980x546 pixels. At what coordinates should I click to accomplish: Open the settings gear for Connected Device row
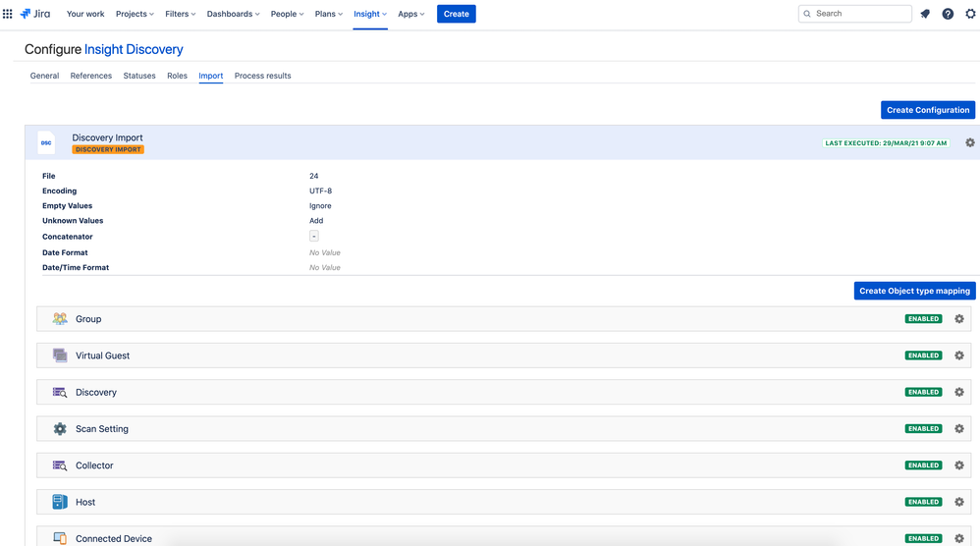click(959, 538)
